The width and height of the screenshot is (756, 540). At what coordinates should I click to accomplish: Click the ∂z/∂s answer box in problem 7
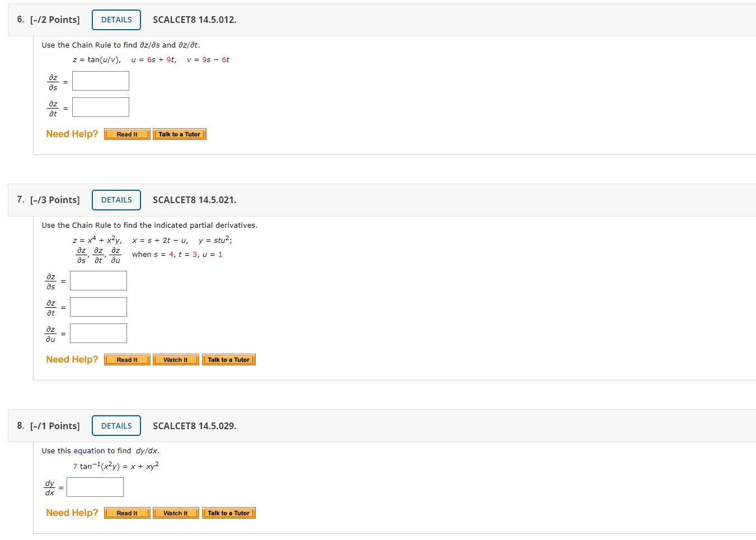point(98,280)
